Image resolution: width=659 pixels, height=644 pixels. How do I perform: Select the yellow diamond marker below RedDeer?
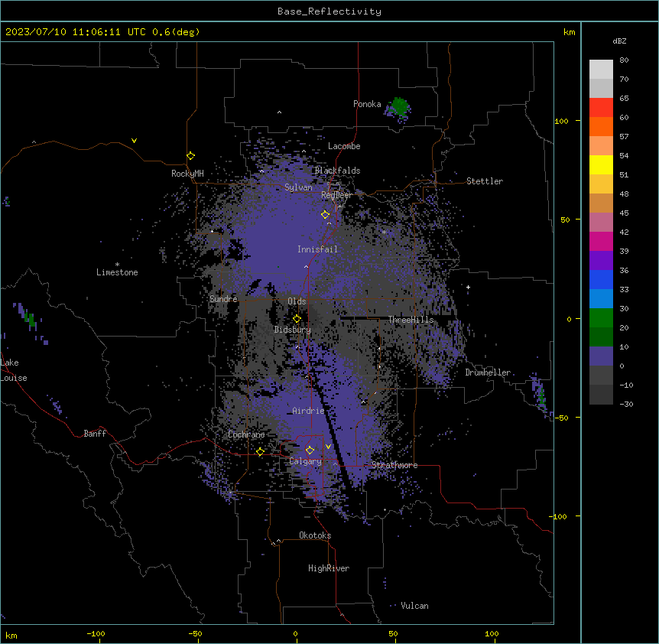pyautogui.click(x=325, y=215)
